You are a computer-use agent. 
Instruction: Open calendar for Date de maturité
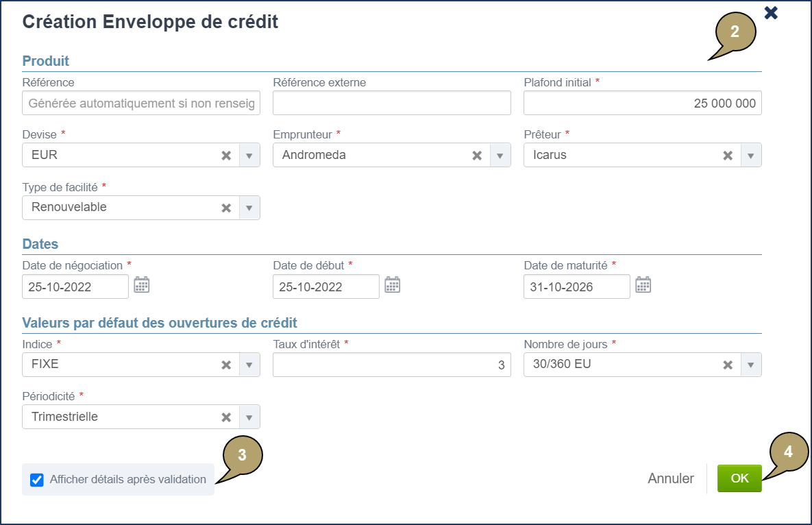[x=643, y=284]
